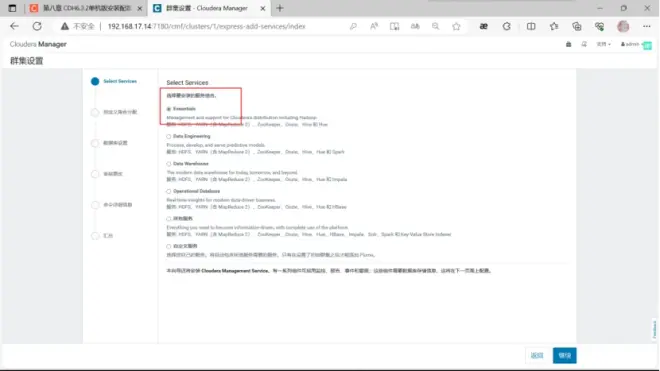Open the browser settings and more menu
Screen dimensions: 660x371
[647, 26]
